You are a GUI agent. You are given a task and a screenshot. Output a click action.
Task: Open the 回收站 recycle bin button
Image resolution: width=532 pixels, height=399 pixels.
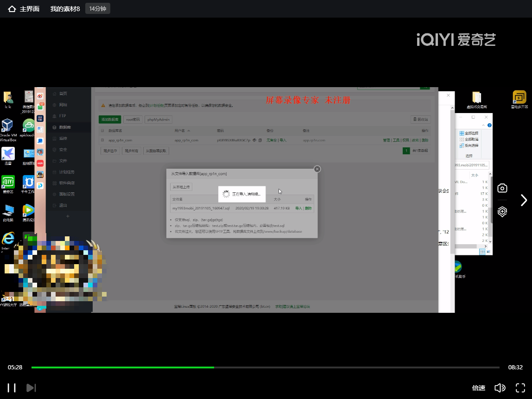pos(421,120)
